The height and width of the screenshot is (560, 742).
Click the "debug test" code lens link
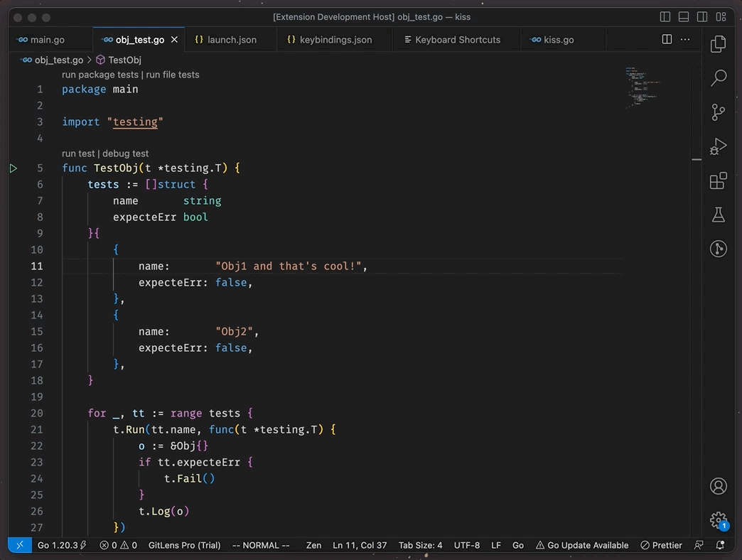point(126,154)
